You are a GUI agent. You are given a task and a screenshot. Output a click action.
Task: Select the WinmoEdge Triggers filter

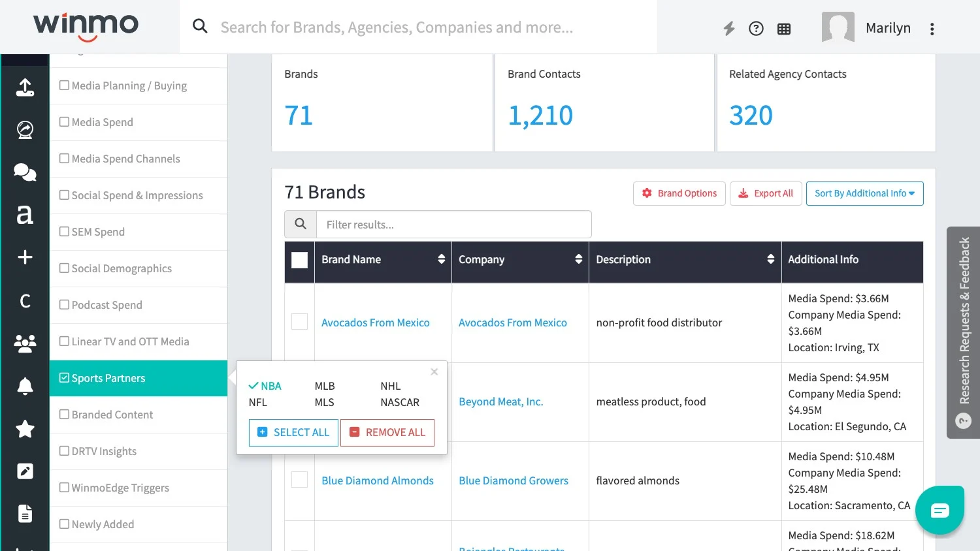coord(139,488)
